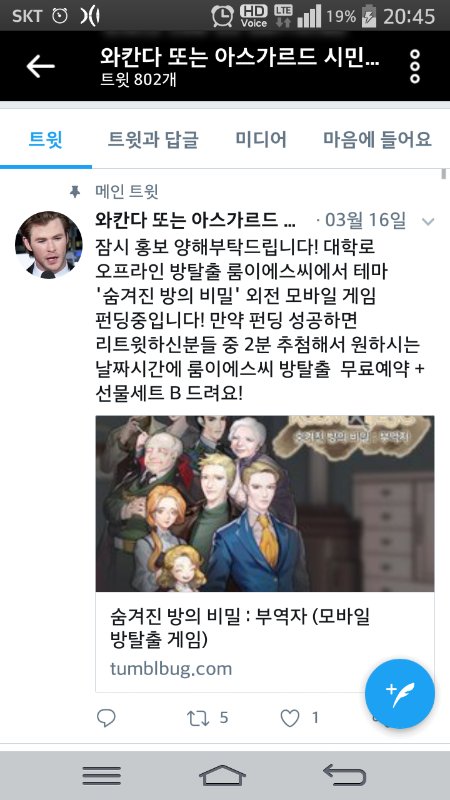Select the 트윗 tab

coord(45,139)
